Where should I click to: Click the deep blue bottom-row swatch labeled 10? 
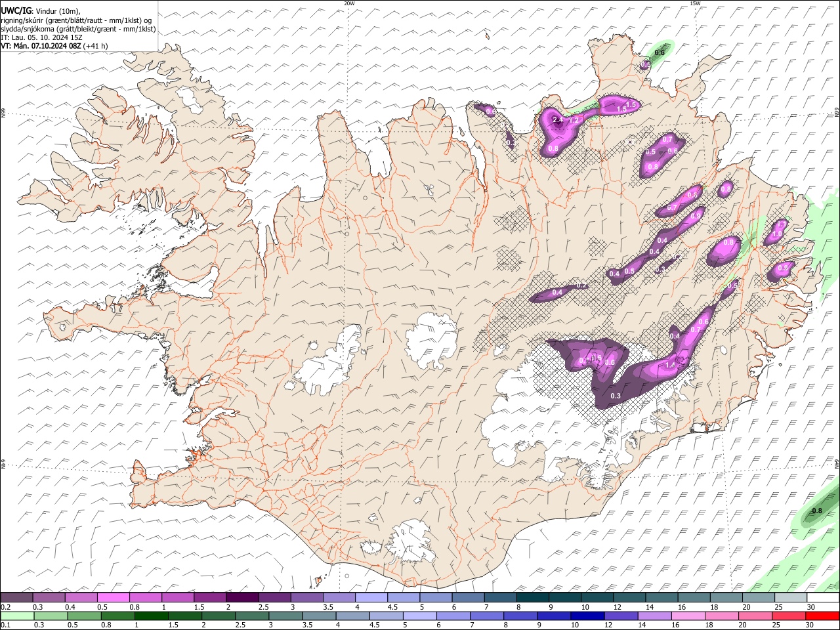click(587, 616)
